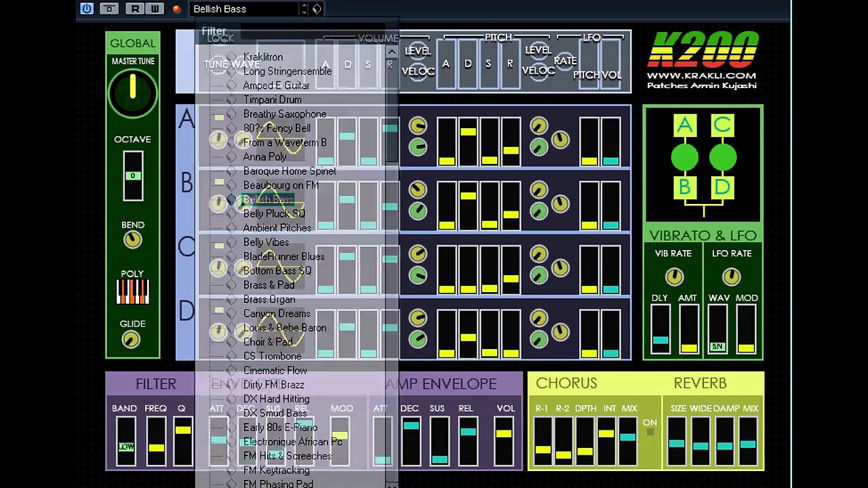Click diamond icon beside Cinematic Flow

(231, 370)
